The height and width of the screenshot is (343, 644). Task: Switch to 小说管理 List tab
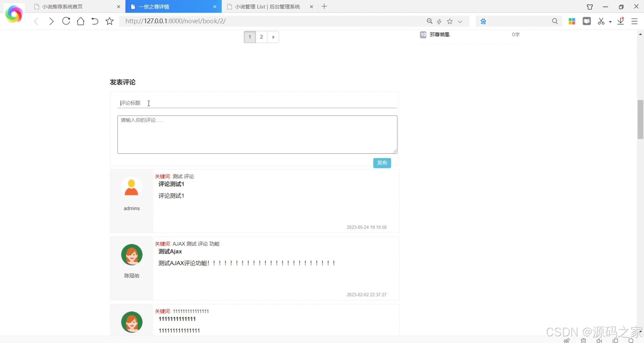tap(267, 7)
